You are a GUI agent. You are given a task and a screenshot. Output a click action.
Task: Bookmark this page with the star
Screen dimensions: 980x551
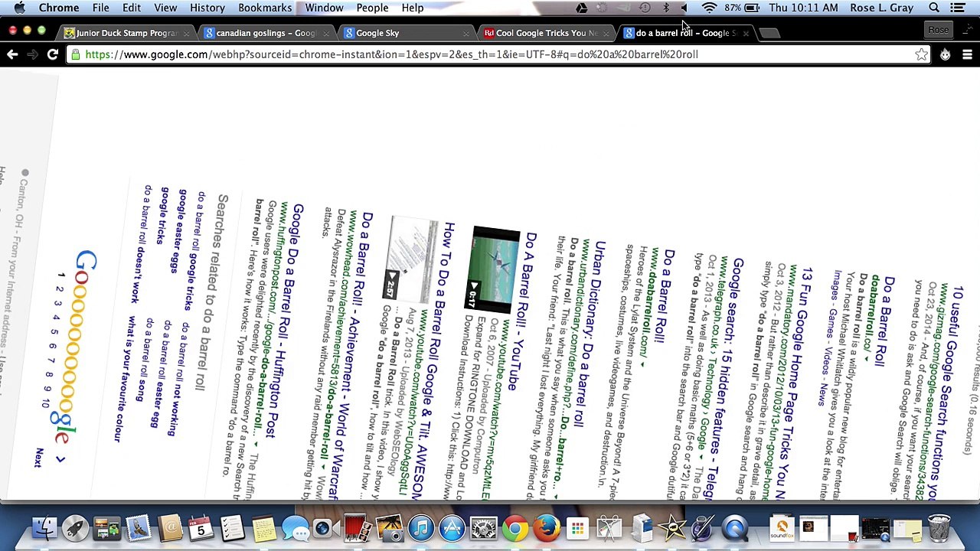(x=921, y=54)
